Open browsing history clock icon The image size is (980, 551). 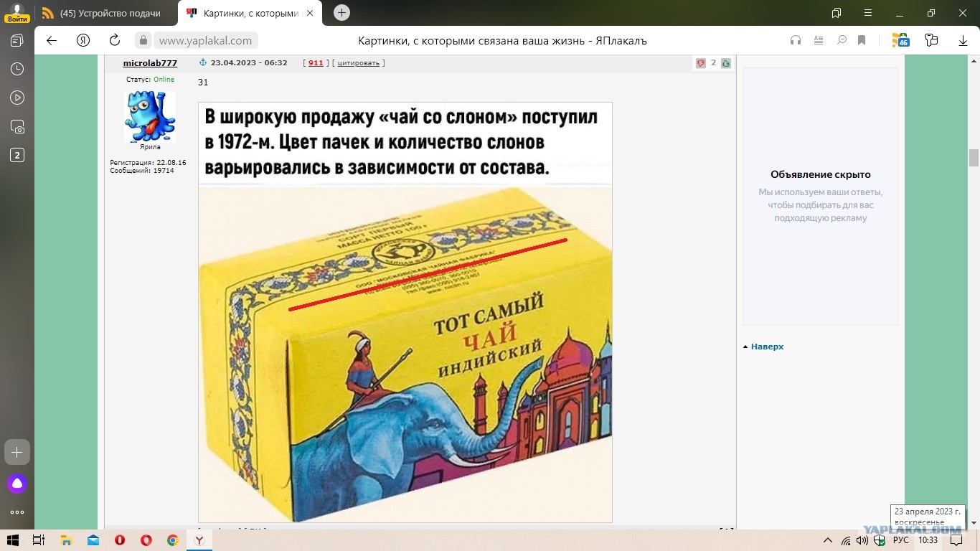click(x=17, y=69)
